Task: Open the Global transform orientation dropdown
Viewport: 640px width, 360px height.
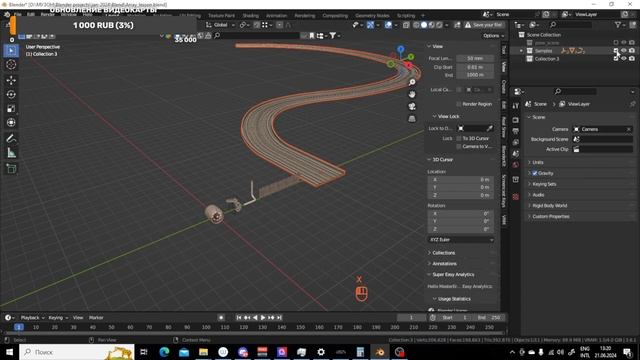Action: pyautogui.click(x=220, y=25)
